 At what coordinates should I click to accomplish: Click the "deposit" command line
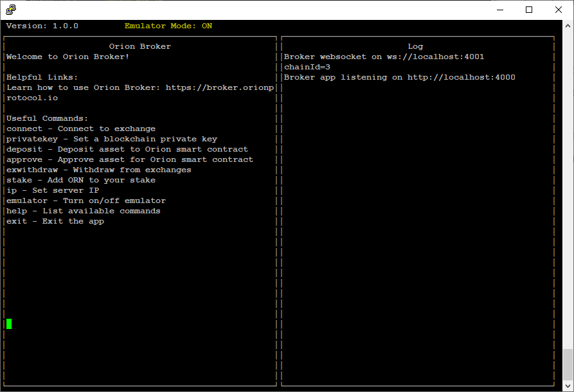coord(127,149)
